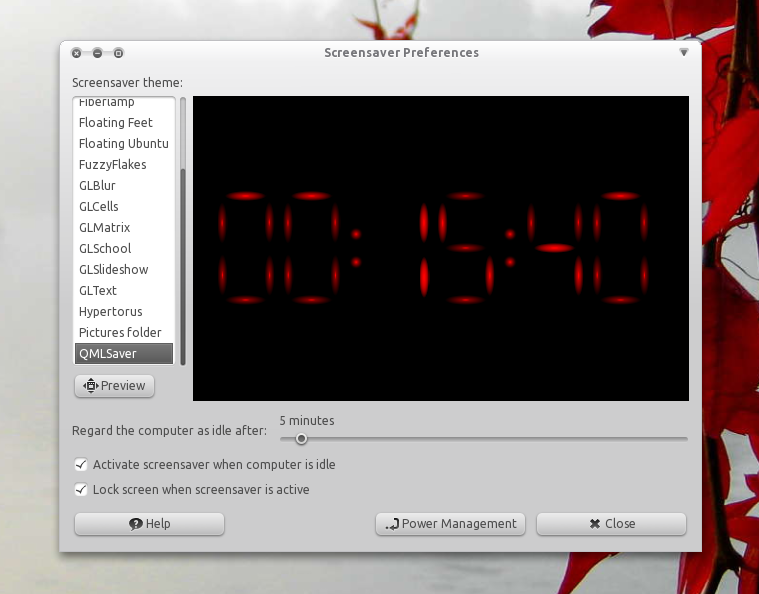Image resolution: width=759 pixels, height=594 pixels.
Task: Select the highlighted QMLSaver theme
Action: click(x=124, y=353)
